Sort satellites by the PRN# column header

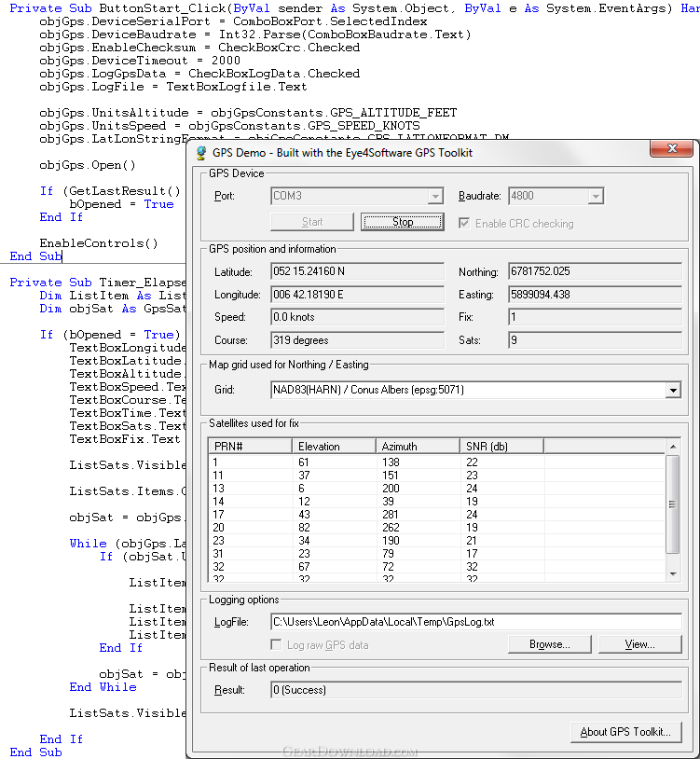point(250,446)
